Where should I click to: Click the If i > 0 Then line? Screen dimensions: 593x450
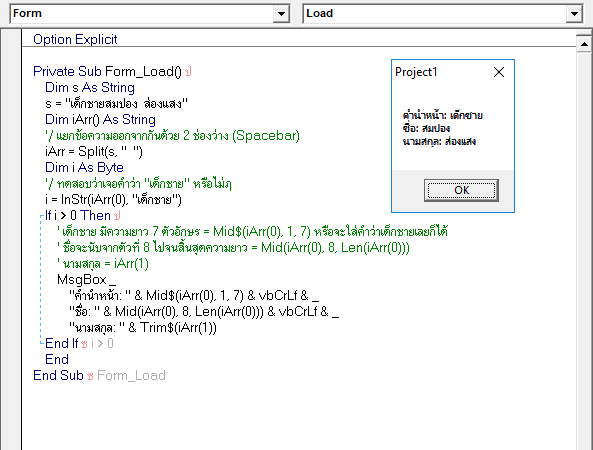point(78,216)
